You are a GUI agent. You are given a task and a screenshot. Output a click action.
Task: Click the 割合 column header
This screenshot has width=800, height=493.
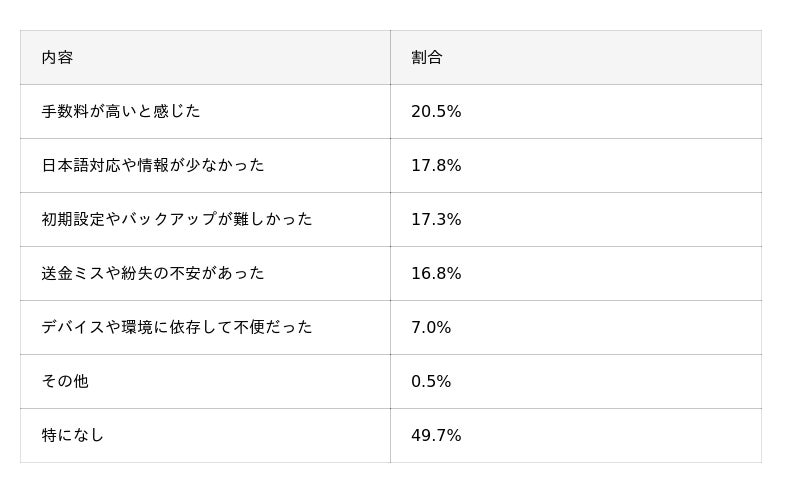(427, 58)
